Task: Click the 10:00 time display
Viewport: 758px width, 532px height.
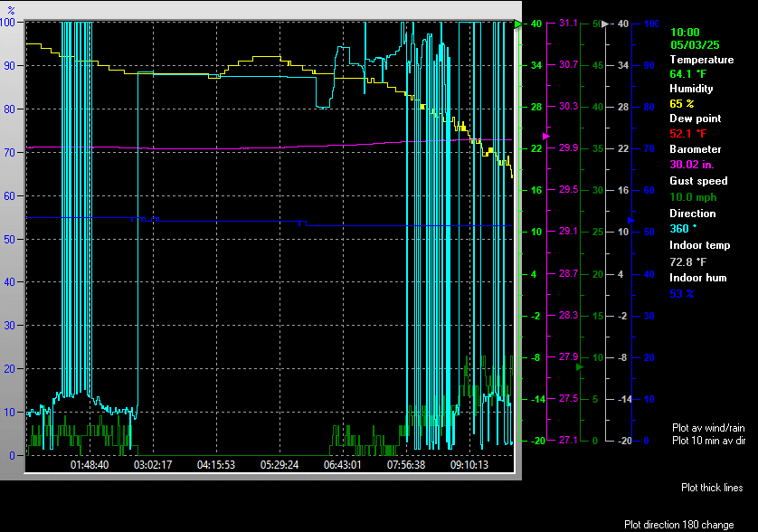Action: click(x=685, y=33)
